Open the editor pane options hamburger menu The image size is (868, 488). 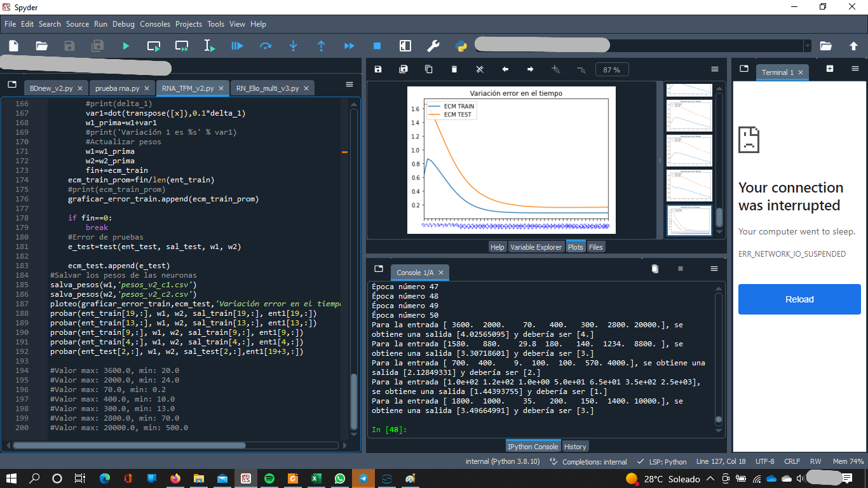click(349, 85)
